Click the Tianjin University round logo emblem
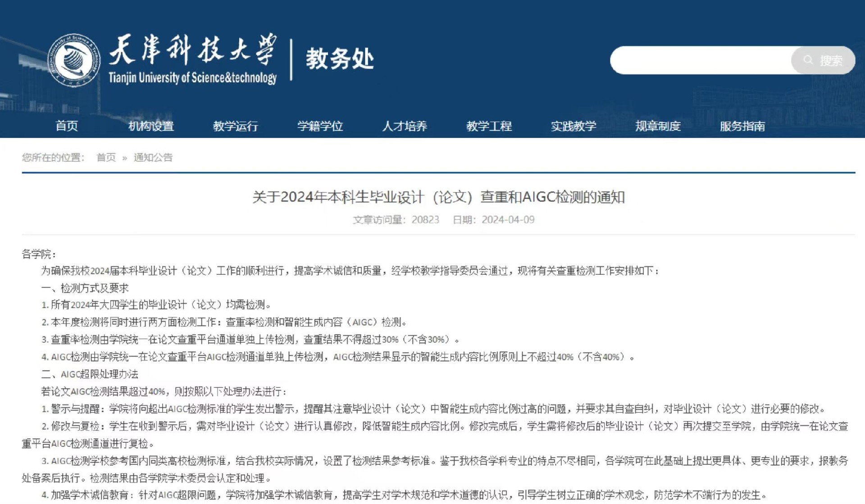The image size is (865, 504). click(x=74, y=60)
